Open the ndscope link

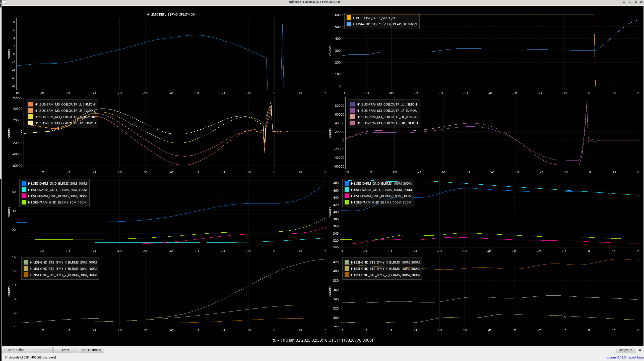point(610,357)
